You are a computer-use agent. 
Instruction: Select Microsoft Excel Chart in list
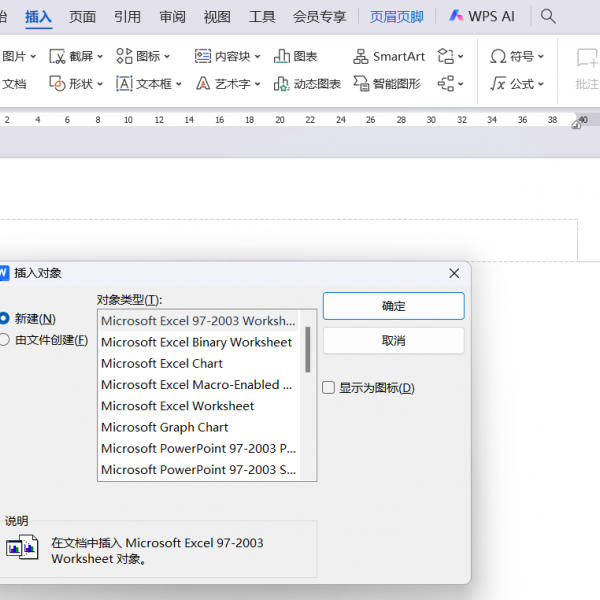click(162, 363)
